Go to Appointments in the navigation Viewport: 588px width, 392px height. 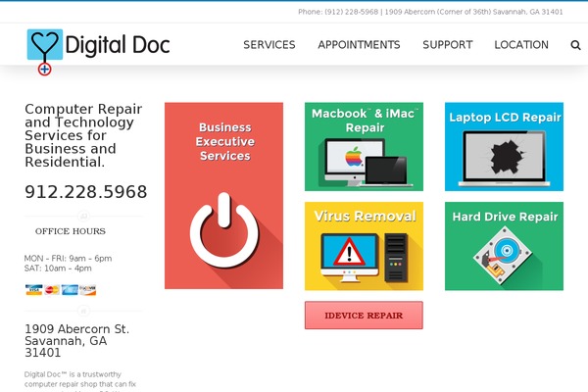coord(359,45)
